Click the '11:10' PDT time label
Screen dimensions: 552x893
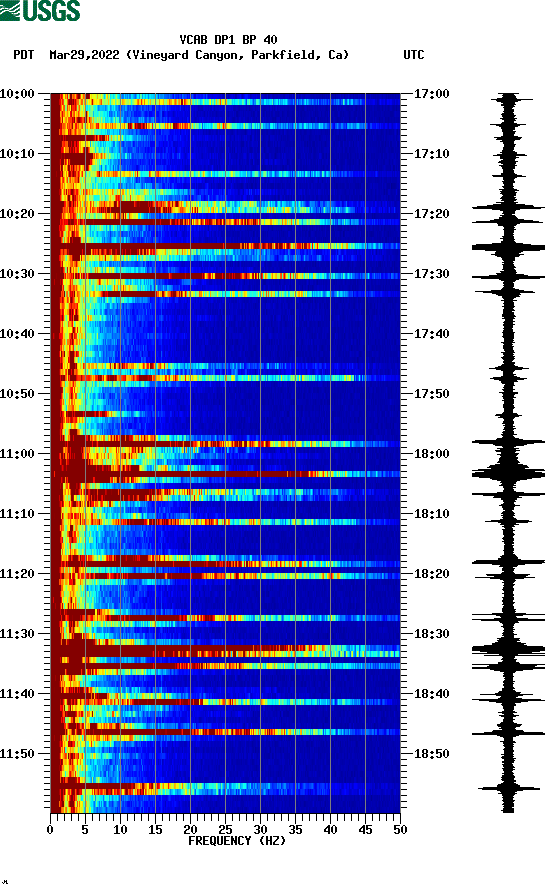[17, 514]
